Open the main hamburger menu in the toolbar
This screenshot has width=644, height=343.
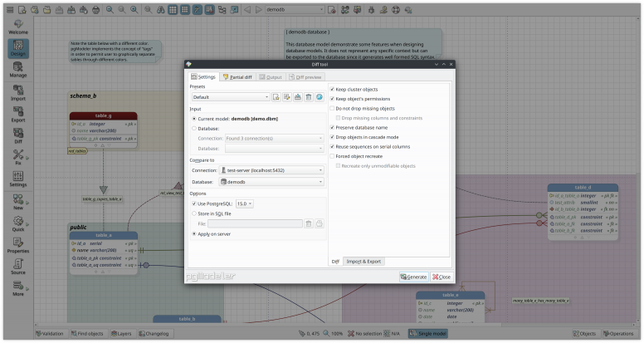tap(10, 9)
